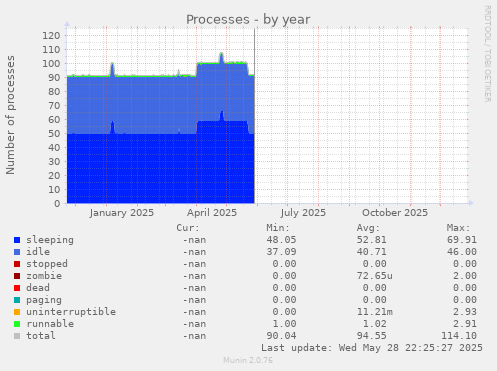This screenshot has width=497, height=371.
Task: Click the idle legend color swatch
Action: click(x=17, y=252)
